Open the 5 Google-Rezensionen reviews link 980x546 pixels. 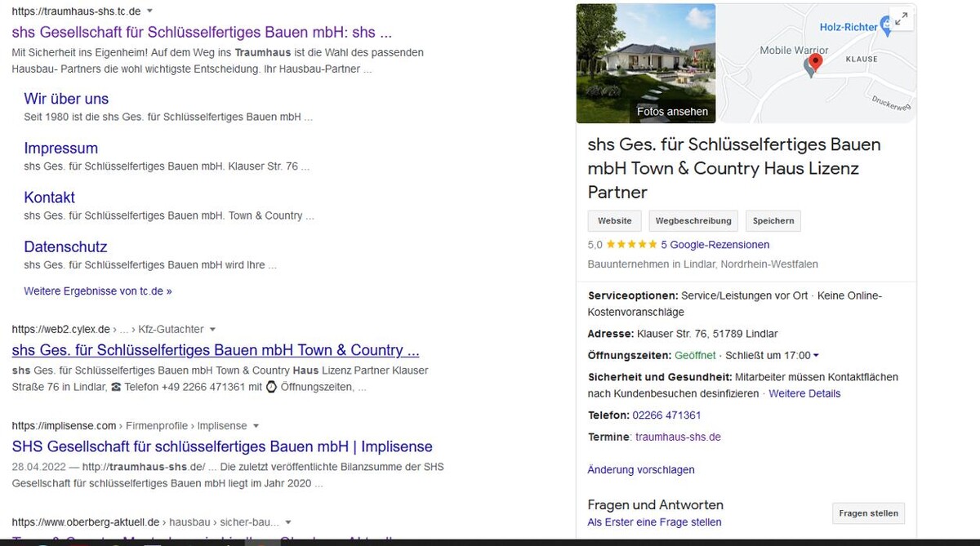(x=715, y=245)
